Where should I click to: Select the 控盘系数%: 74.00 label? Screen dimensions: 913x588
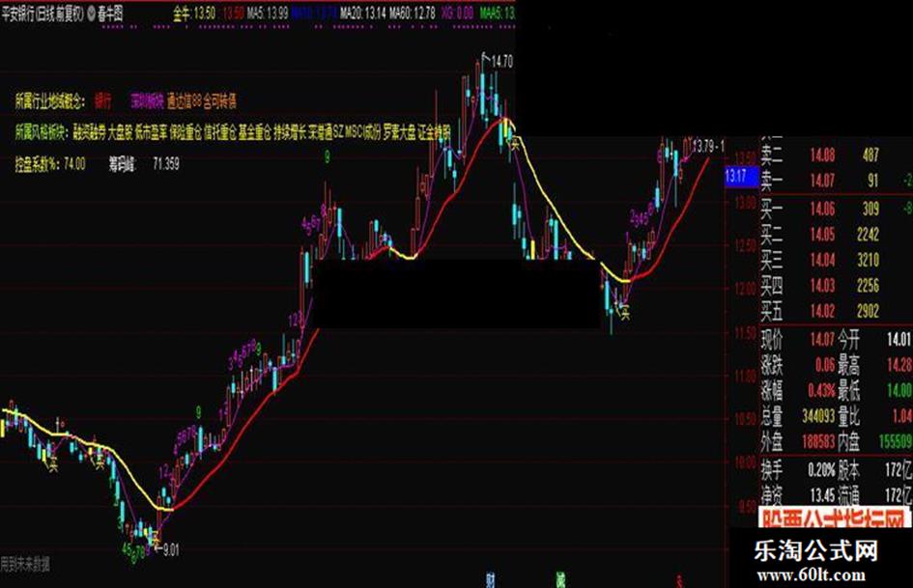point(50,164)
